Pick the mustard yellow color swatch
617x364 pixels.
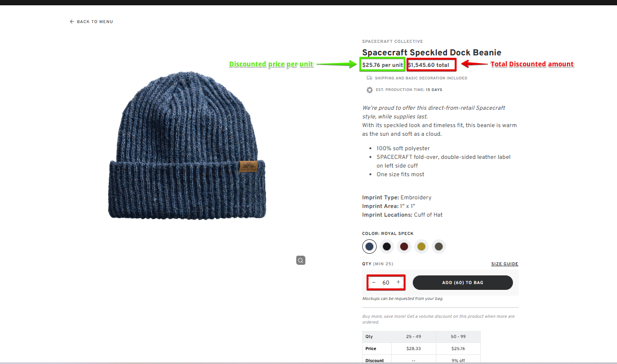(421, 247)
